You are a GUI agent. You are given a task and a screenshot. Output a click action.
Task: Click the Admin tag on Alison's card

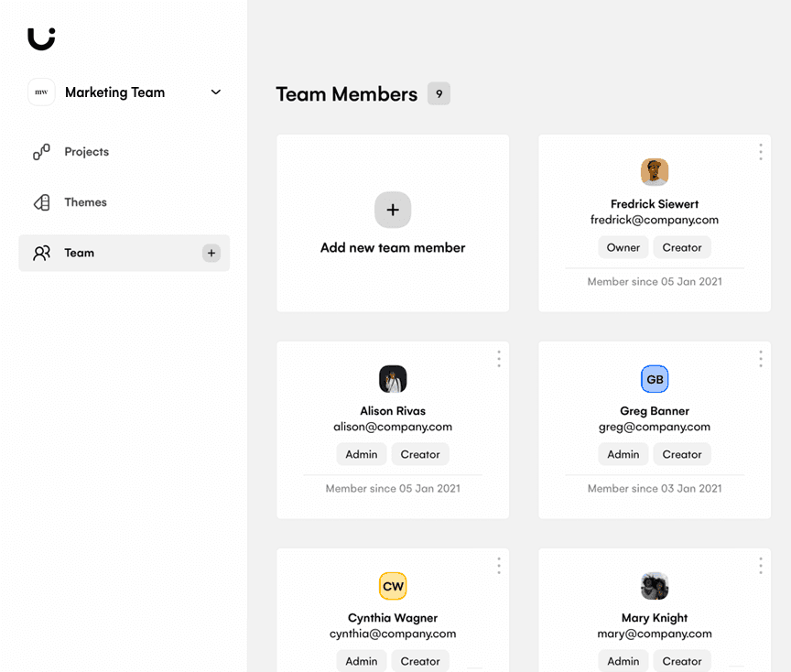click(x=362, y=454)
